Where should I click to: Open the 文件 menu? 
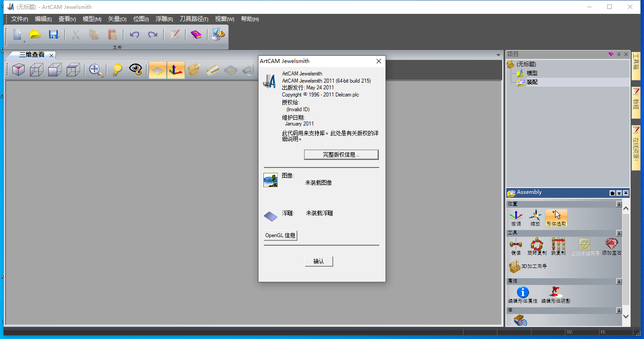[20, 19]
